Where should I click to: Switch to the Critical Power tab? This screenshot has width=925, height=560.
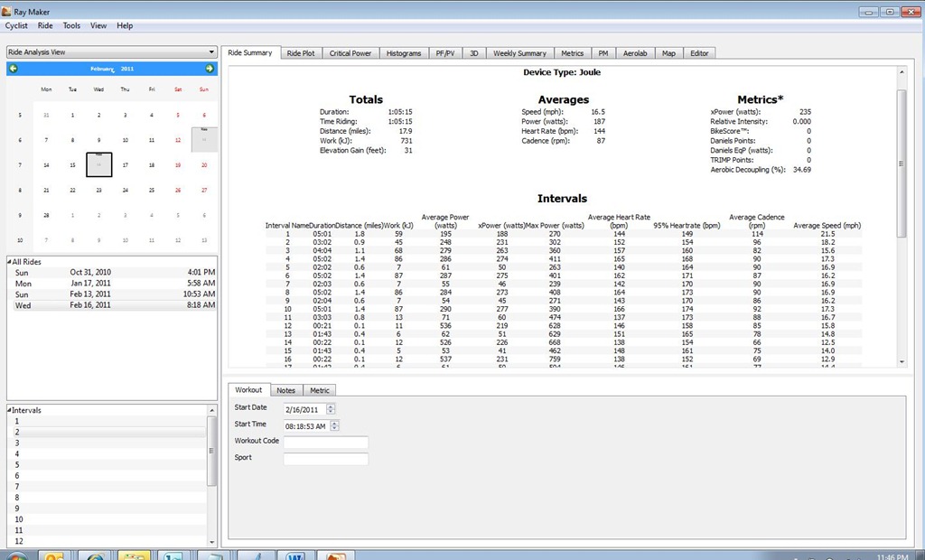pos(350,53)
